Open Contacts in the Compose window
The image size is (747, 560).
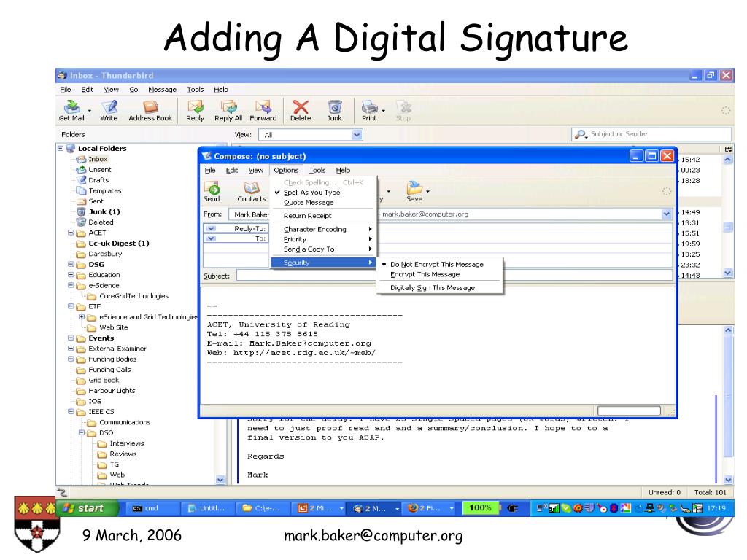click(252, 192)
